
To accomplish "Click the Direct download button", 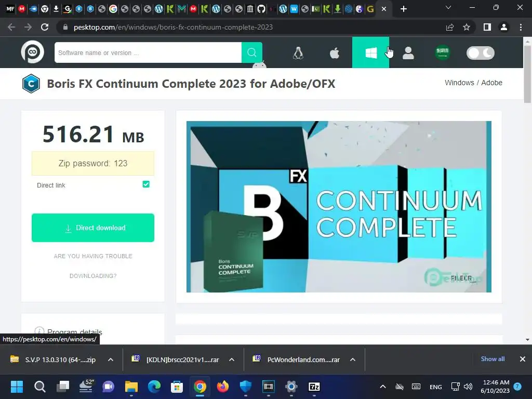I will point(93,228).
